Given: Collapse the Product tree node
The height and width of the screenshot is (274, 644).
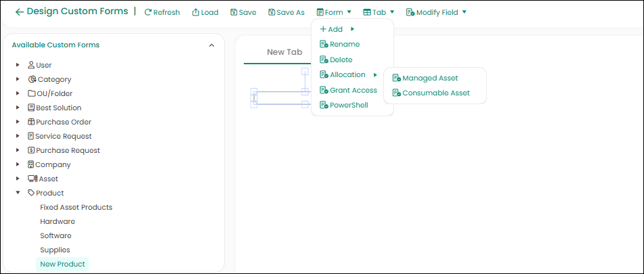Looking at the screenshot, I should pyautogui.click(x=18, y=193).
